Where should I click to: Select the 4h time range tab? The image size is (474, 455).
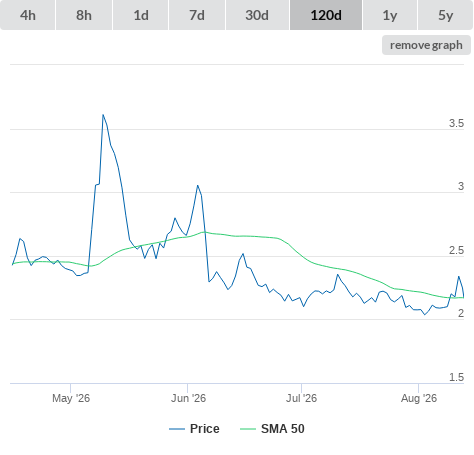[28, 15]
